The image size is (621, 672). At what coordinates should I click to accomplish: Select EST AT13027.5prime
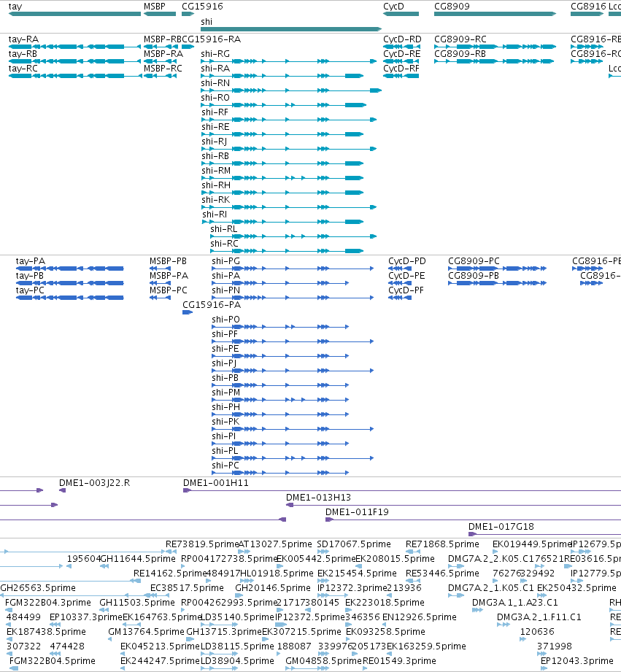pos(274,544)
